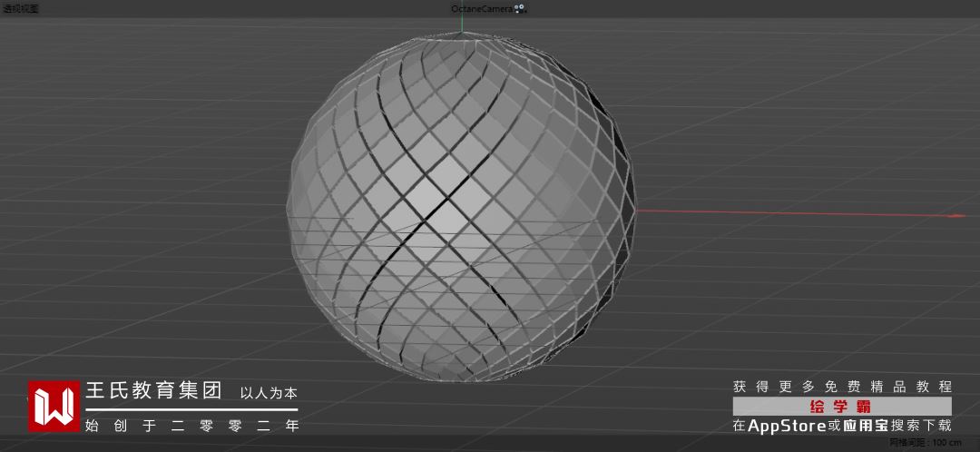The width and height of the screenshot is (980, 452).
Task: Click the 透视视图 viewport label
Action: click(x=21, y=9)
